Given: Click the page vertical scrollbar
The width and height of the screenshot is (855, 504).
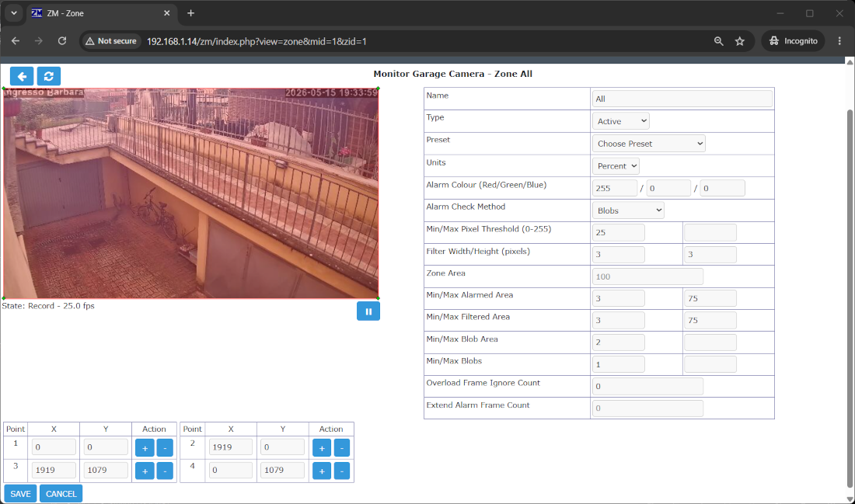Looking at the screenshot, I should click(849, 298).
